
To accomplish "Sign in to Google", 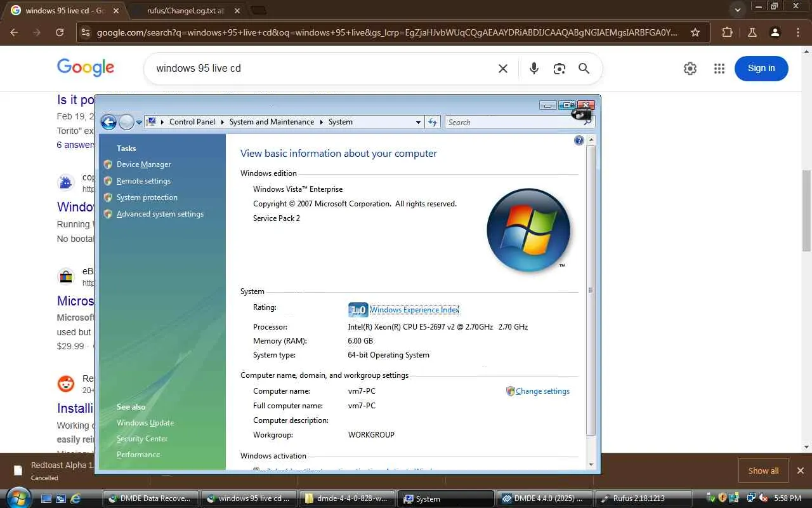I will pyautogui.click(x=761, y=69).
